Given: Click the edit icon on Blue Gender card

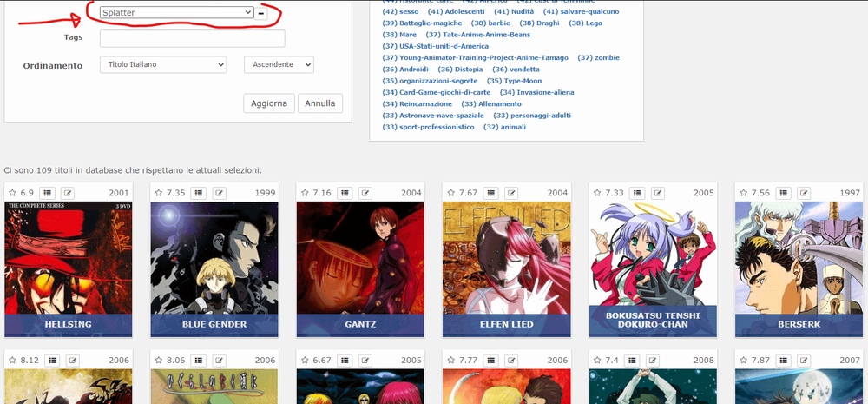Looking at the screenshot, I should (218, 193).
